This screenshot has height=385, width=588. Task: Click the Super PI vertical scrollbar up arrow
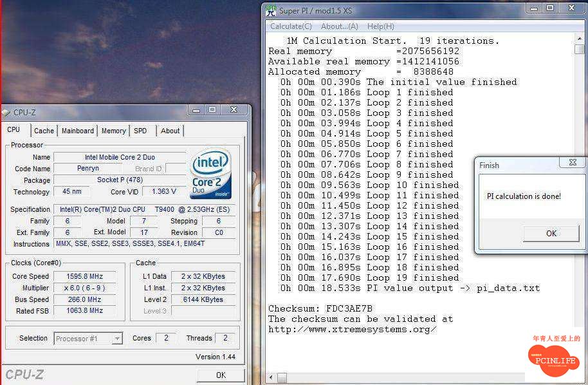[579, 39]
